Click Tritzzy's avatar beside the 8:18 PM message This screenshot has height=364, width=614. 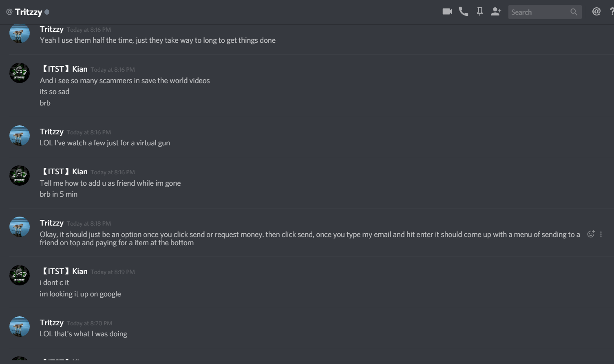tap(20, 227)
